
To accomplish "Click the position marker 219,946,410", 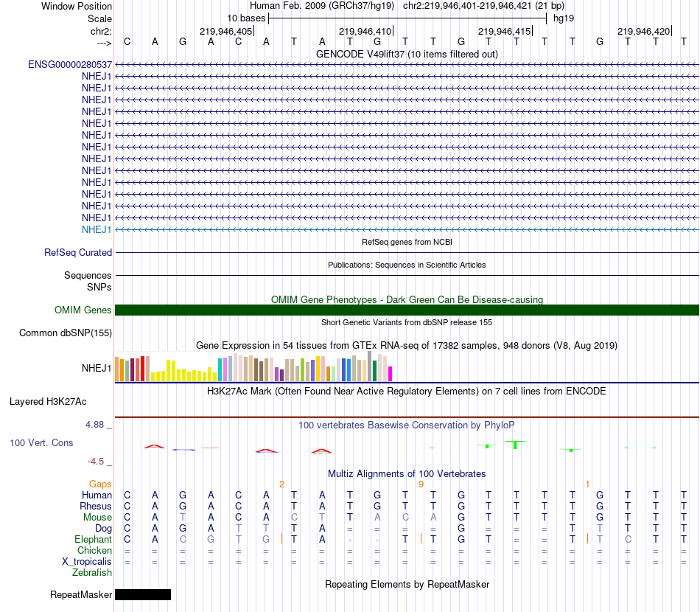I will pos(365,31).
